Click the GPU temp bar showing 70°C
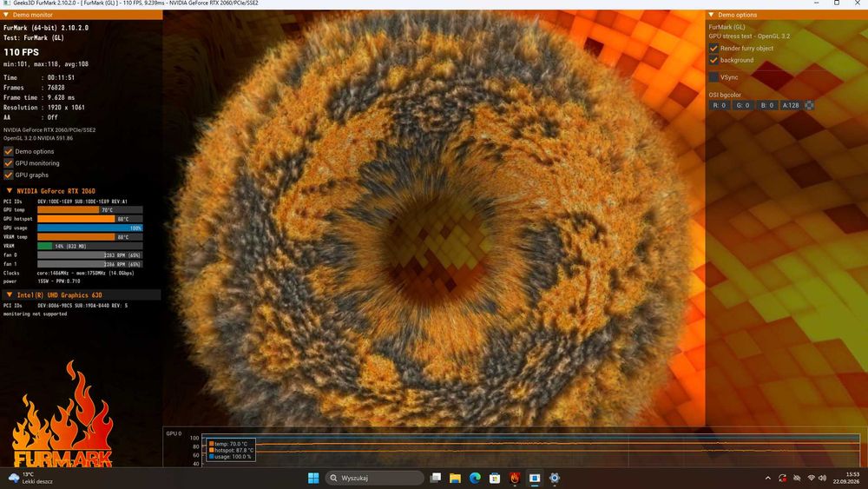Viewport: 868px width, 489px height. pos(89,210)
